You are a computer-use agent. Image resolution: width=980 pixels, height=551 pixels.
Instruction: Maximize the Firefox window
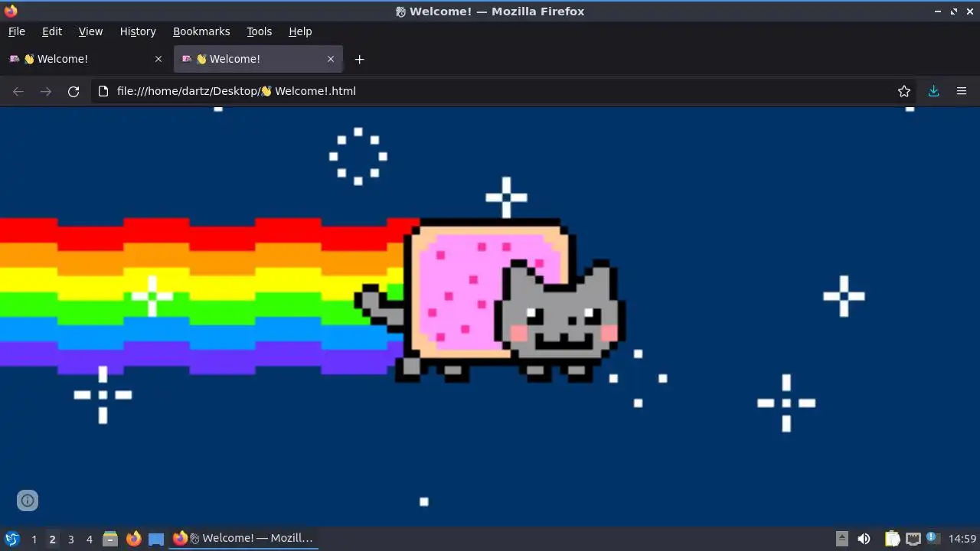click(954, 11)
